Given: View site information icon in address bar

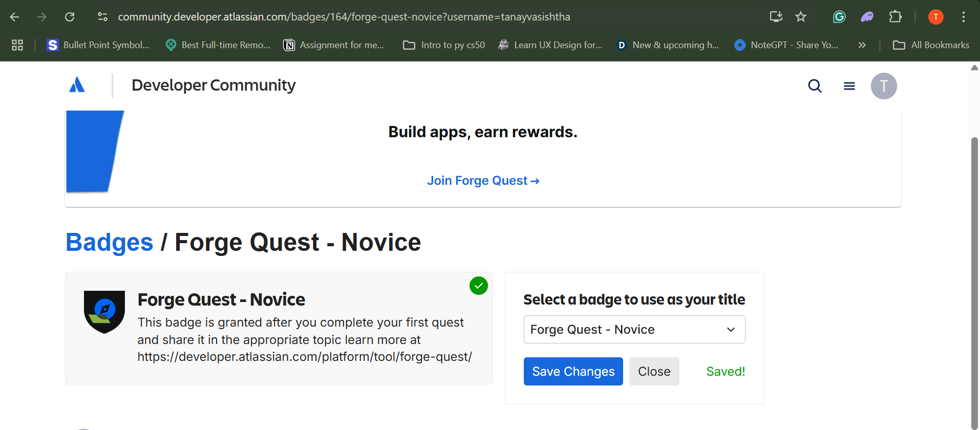Looking at the screenshot, I should pyautogui.click(x=102, y=17).
